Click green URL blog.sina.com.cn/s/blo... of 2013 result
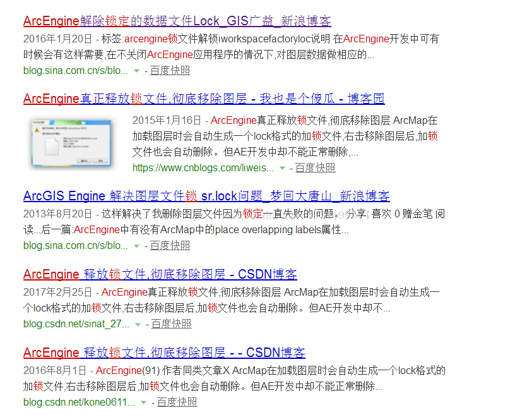Screen dimensions: 532x417 [x=76, y=245]
